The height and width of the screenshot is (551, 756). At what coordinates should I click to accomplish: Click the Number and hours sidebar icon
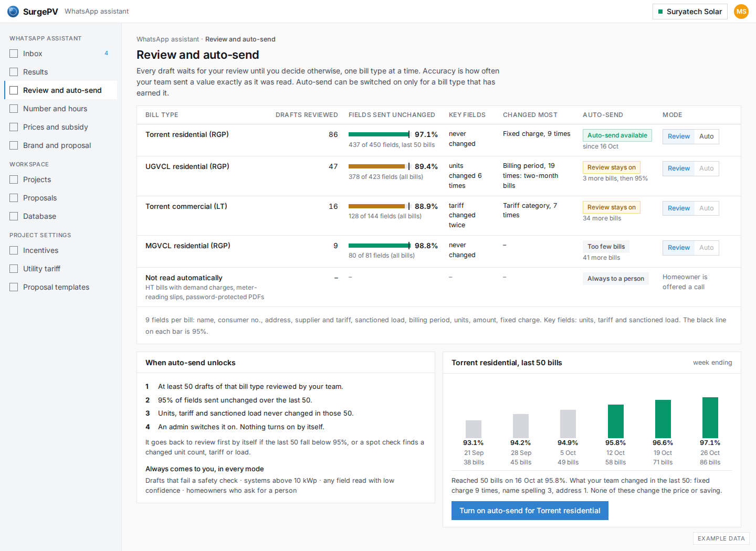14,109
